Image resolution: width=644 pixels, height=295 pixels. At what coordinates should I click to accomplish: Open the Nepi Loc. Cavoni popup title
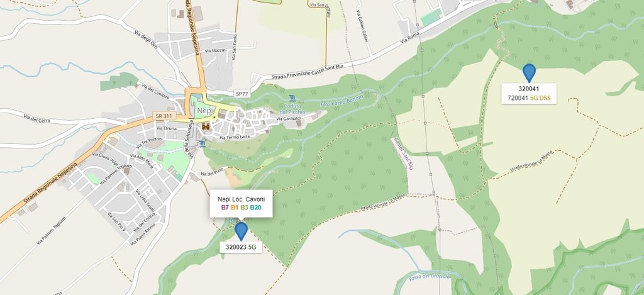pyautogui.click(x=241, y=199)
